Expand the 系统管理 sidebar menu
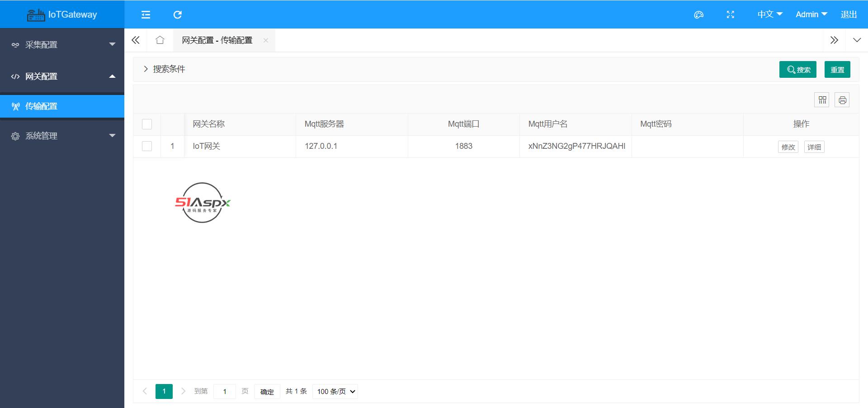Image resolution: width=868 pixels, height=408 pixels. coord(62,136)
